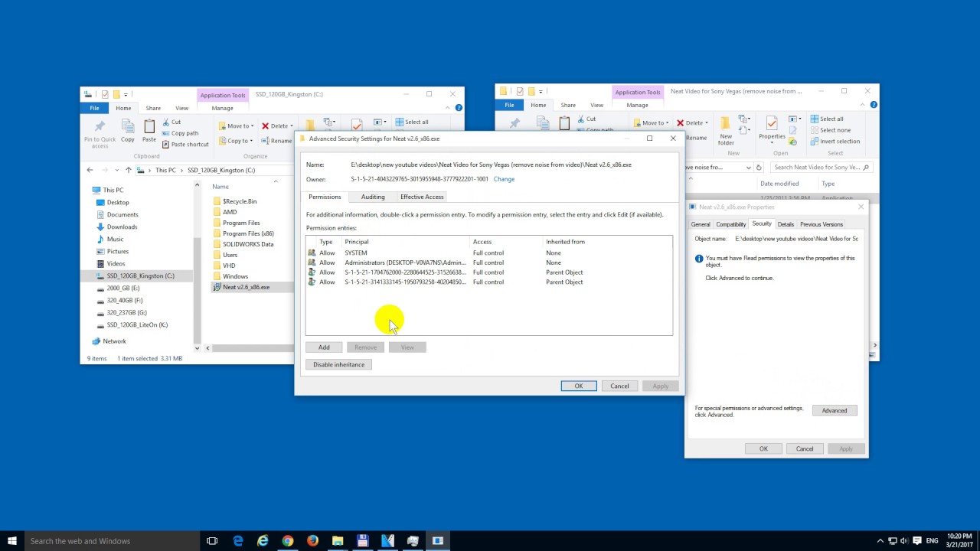Image resolution: width=980 pixels, height=551 pixels.
Task: Refresh the Neat Video window address bar
Action: (759, 167)
